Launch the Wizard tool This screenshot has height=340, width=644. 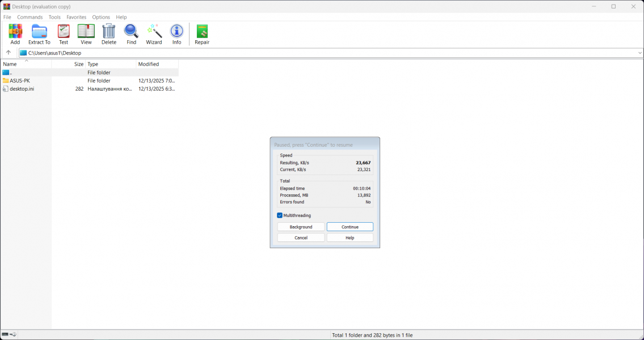tap(154, 33)
